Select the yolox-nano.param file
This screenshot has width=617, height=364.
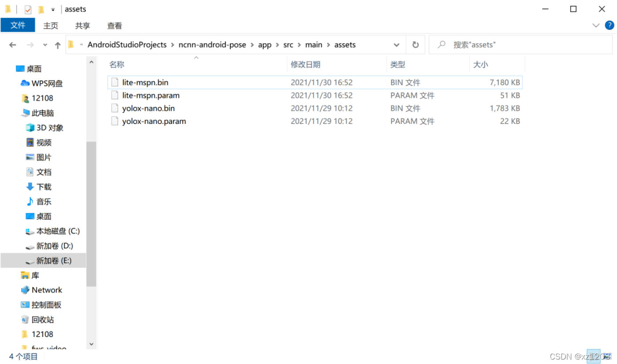point(315,121)
